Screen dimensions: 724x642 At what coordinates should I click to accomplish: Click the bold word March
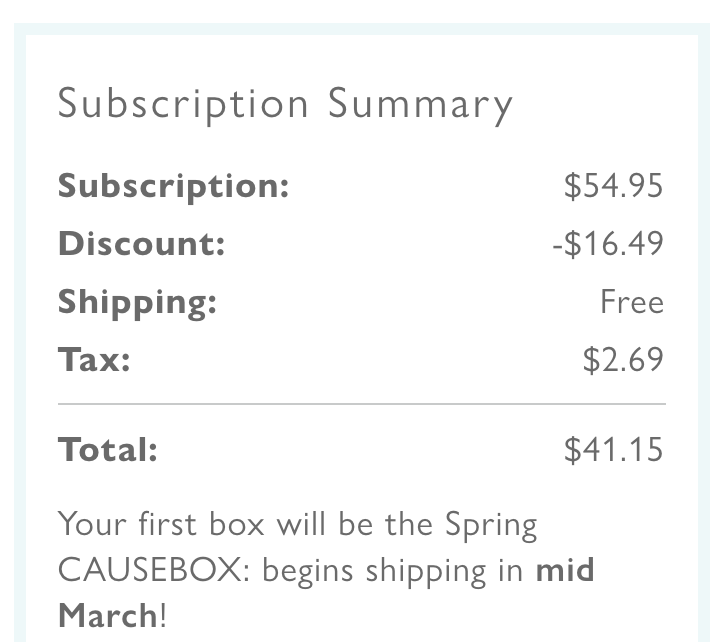108,615
